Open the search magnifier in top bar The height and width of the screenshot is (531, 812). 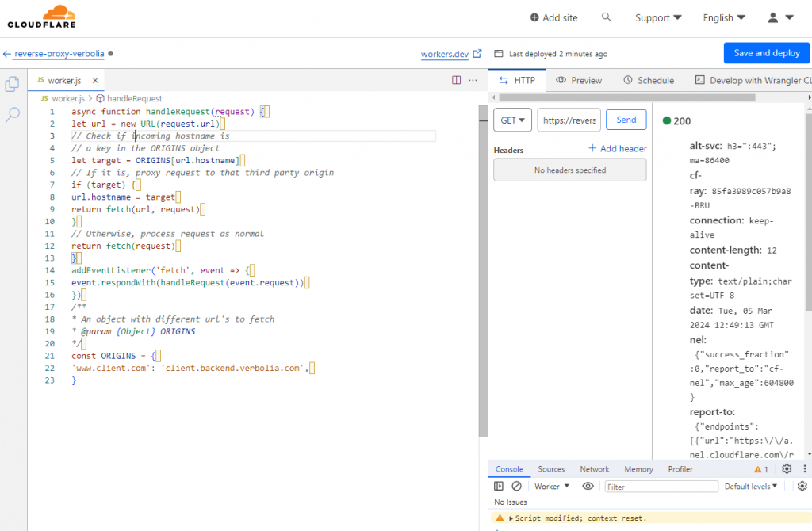pos(607,17)
